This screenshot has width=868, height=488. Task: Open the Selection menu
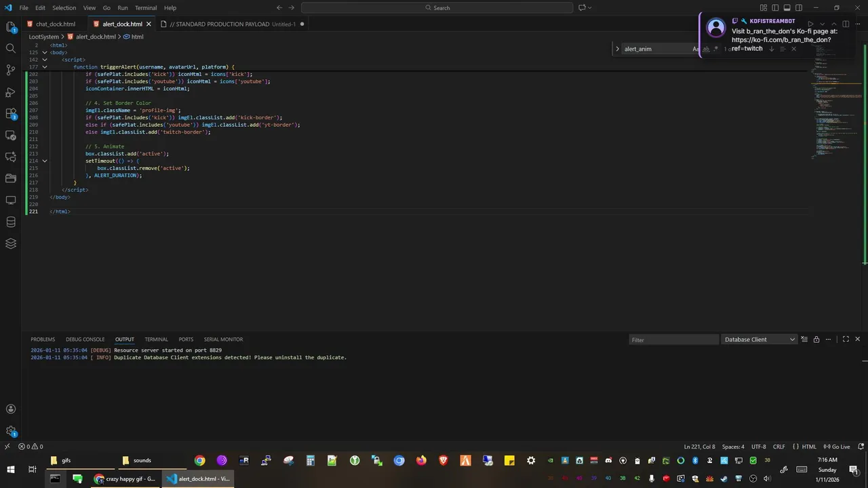click(x=64, y=7)
